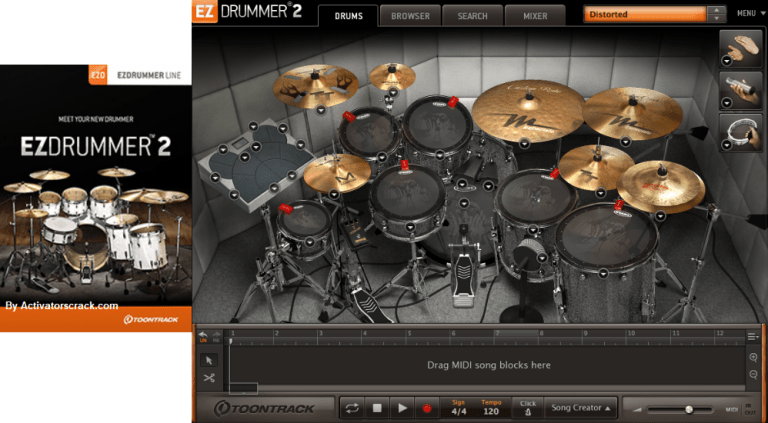Select the pointer arrow tool
This screenshot has height=423, width=768.
pyautogui.click(x=209, y=360)
